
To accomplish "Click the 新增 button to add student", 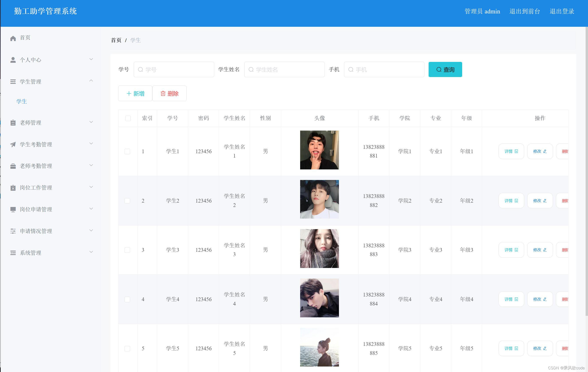I will click(x=135, y=93).
